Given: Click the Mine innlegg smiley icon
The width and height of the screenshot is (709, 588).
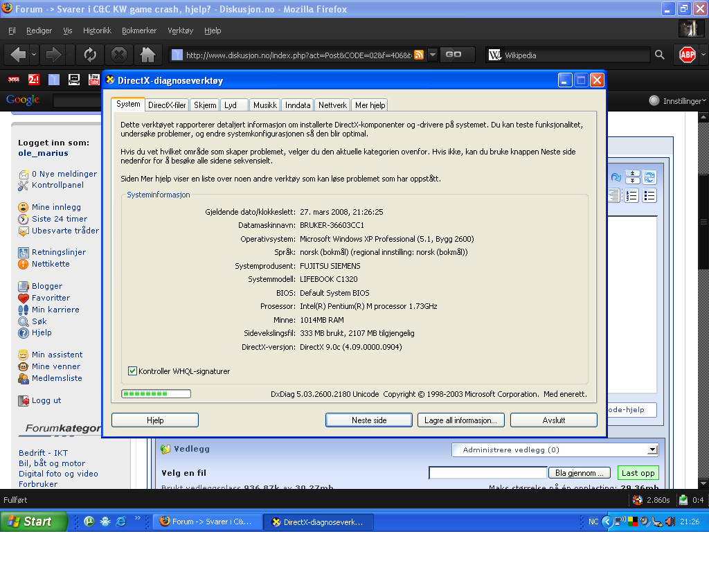Looking at the screenshot, I should coord(23,207).
